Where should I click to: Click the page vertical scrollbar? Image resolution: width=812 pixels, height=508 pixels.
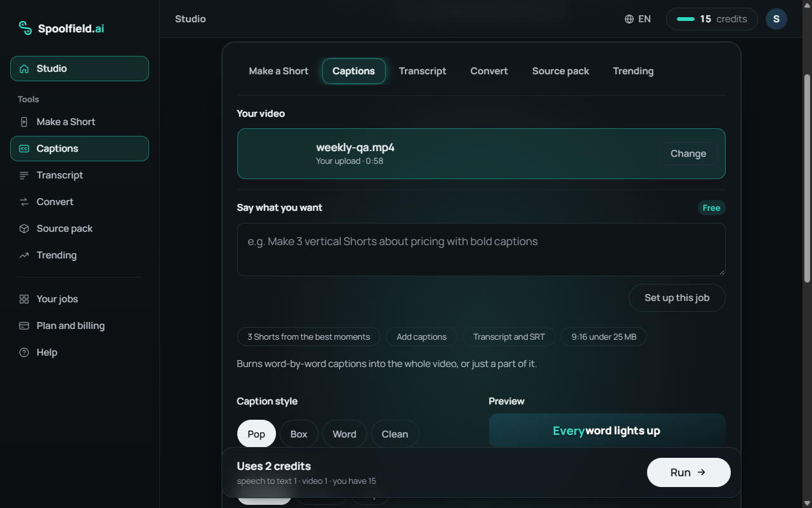(x=807, y=178)
